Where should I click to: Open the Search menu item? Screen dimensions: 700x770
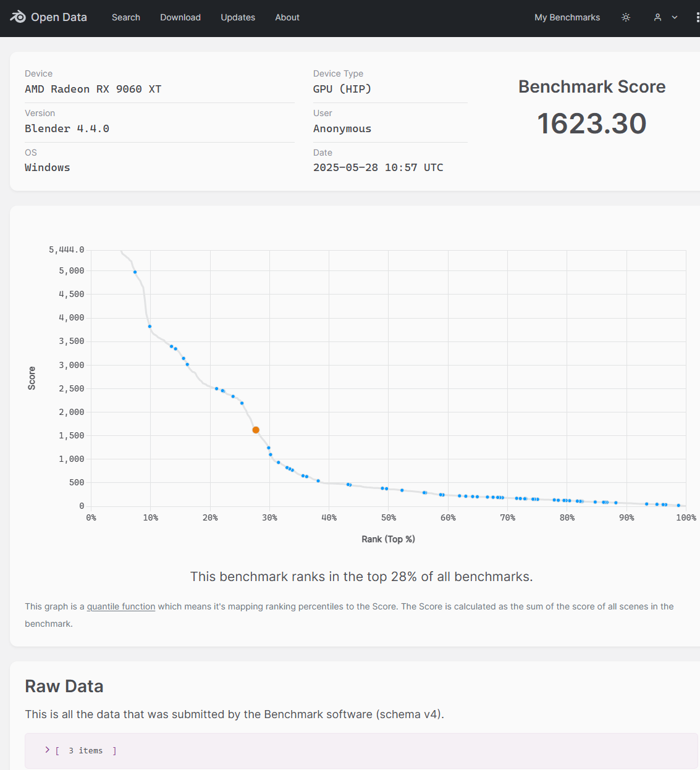[x=126, y=17]
